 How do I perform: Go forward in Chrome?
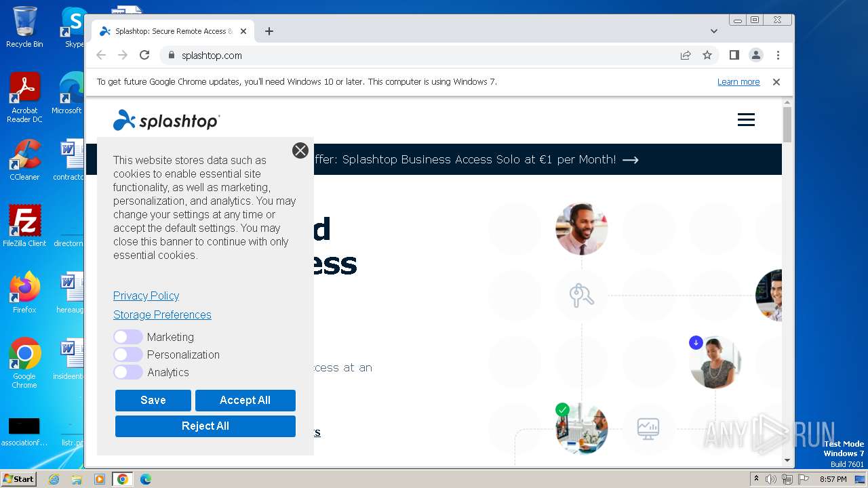123,56
